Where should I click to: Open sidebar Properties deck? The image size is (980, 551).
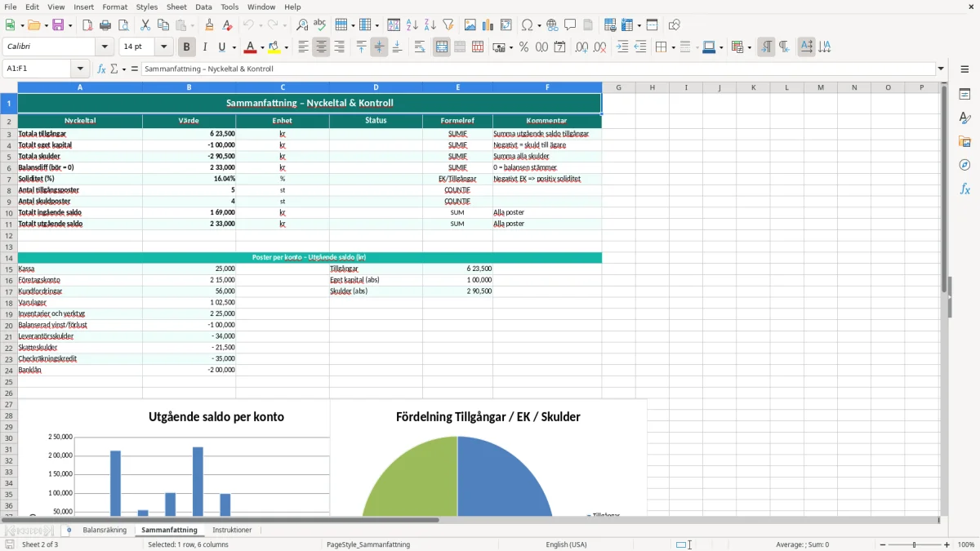(x=965, y=94)
